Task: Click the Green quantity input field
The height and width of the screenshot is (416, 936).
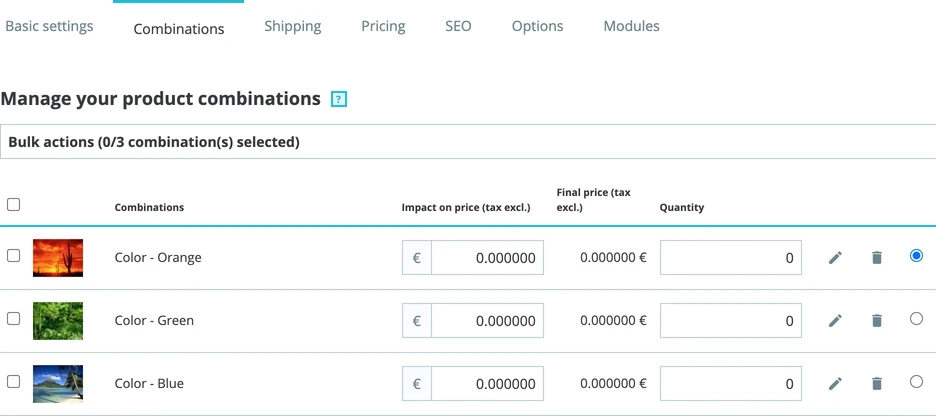Action: coord(731,321)
